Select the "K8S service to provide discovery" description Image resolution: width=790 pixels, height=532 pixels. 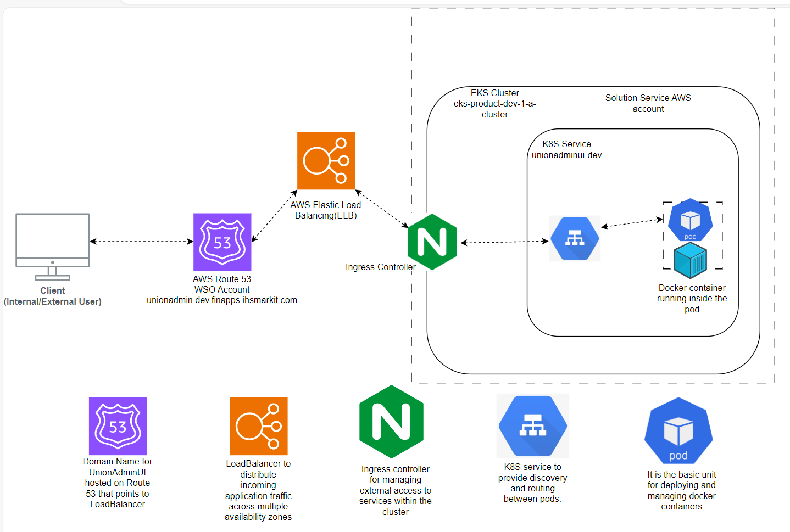[x=533, y=483]
